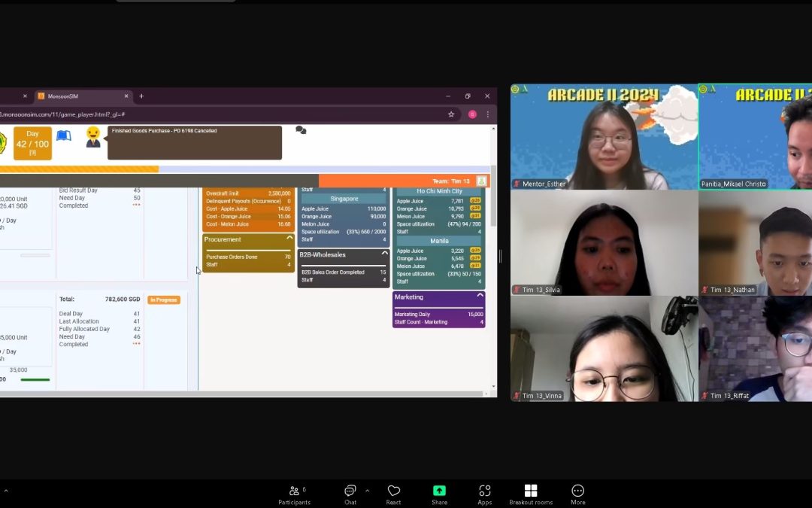Click the React heart icon
This screenshot has width=812, height=508.
[393, 494]
